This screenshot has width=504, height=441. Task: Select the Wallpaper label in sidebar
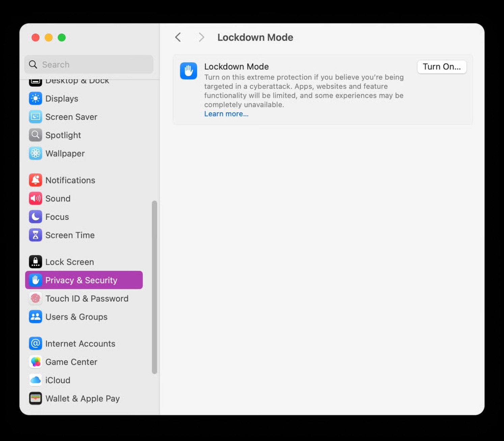click(65, 153)
